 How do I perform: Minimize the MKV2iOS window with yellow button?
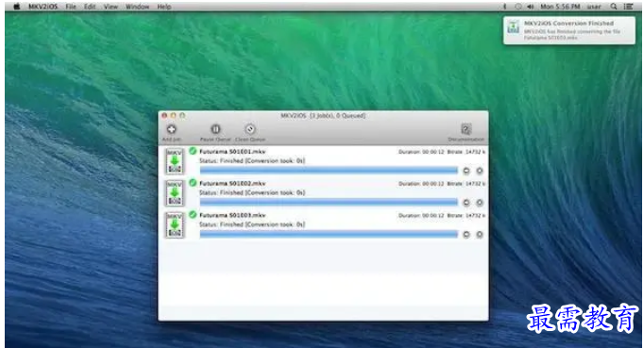[174, 116]
